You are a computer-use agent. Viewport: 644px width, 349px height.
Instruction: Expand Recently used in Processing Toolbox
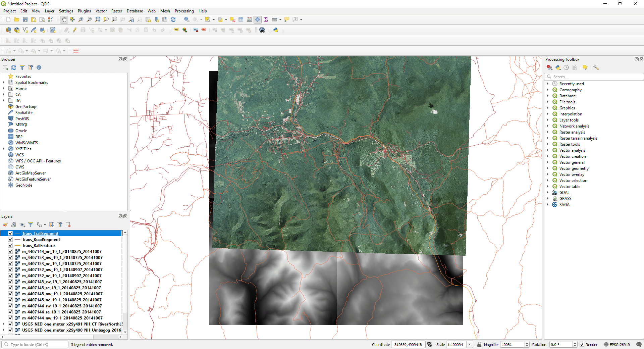coord(548,84)
